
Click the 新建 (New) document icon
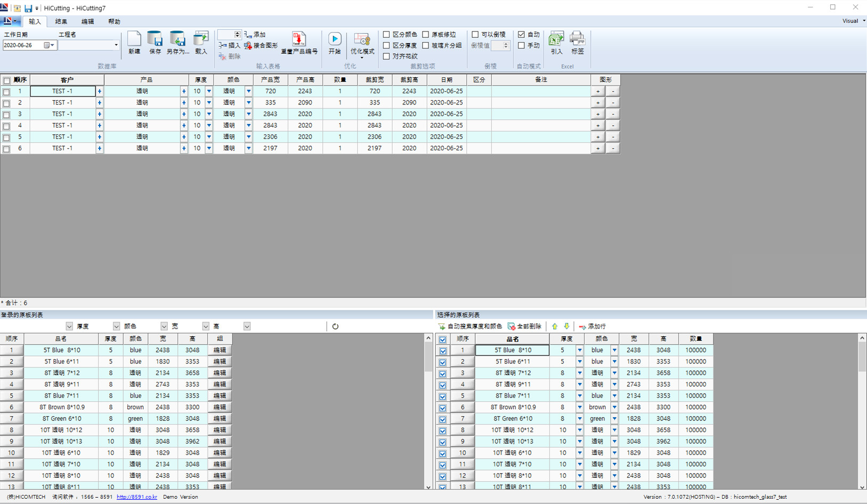point(134,39)
